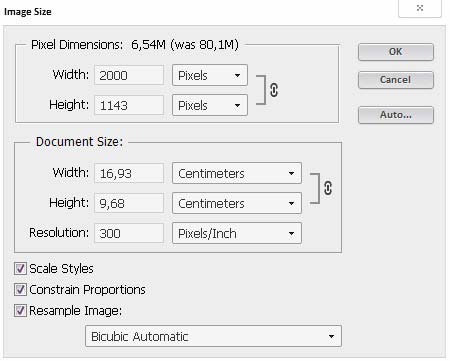
Task: Click the document Height field showing 9,68
Action: pos(129,203)
